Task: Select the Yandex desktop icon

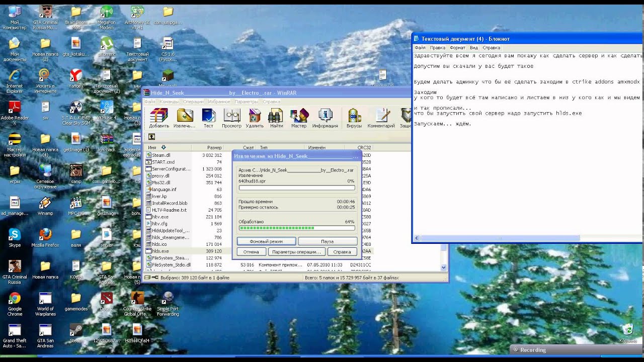Action: point(76,75)
